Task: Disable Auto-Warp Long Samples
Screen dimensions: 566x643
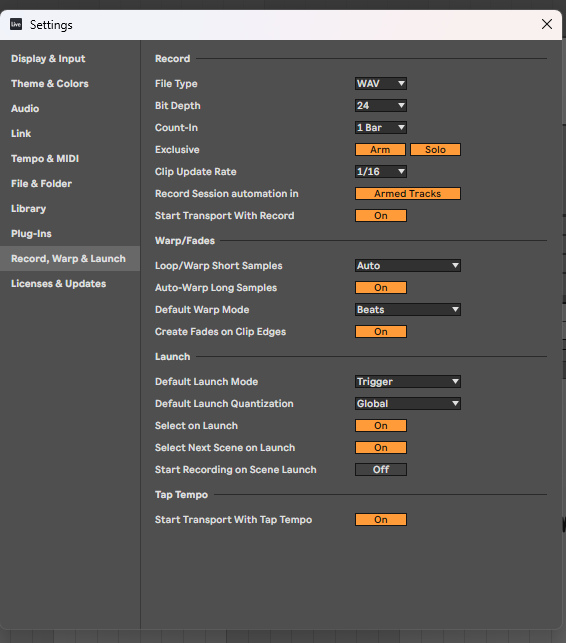Action: (x=381, y=288)
